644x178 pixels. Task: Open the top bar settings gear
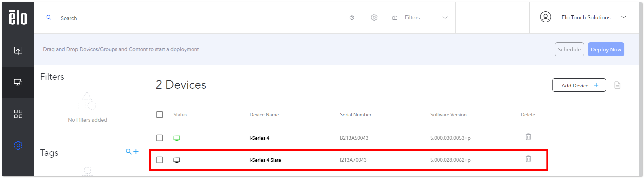[x=374, y=17]
